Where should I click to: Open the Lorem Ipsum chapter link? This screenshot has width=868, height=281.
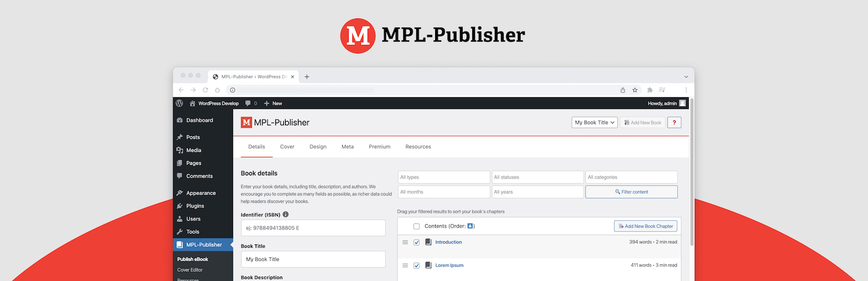tap(449, 265)
